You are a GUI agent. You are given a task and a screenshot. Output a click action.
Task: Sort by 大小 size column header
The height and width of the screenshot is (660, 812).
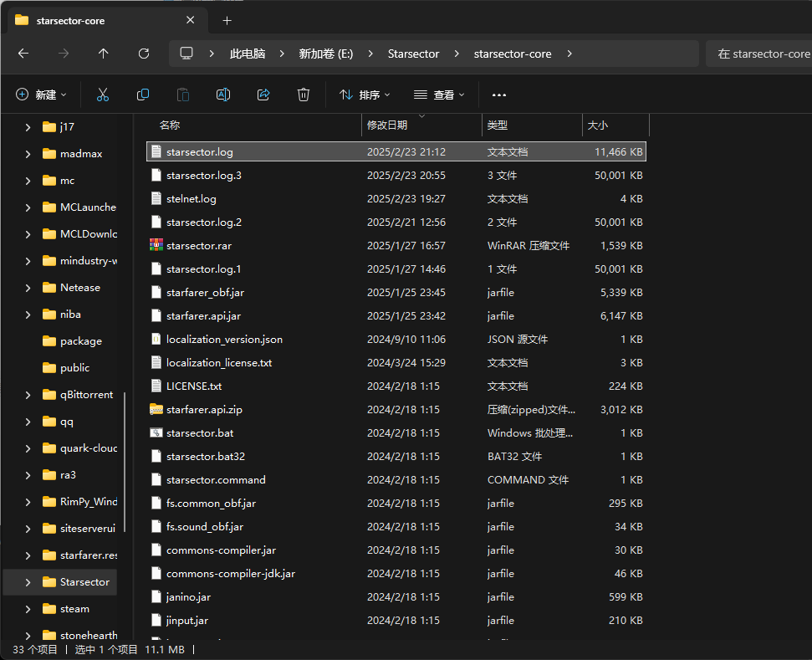click(598, 125)
